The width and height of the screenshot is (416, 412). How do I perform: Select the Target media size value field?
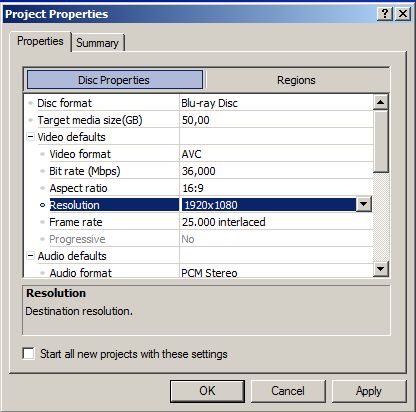pyautogui.click(x=276, y=120)
